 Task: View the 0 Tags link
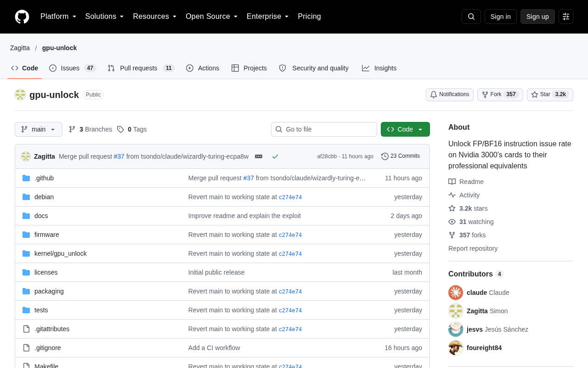coord(132,129)
